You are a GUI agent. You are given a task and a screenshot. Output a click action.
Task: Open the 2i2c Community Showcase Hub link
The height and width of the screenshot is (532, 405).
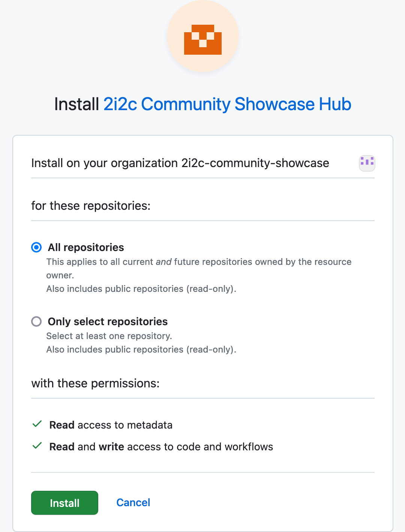tap(227, 104)
